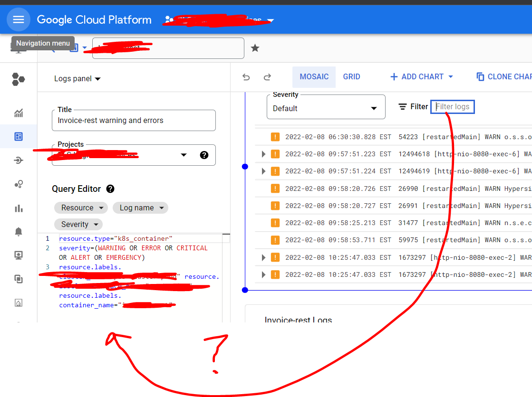Open the Resource chip in Query Editor
This screenshot has height=397, width=532.
81,208
